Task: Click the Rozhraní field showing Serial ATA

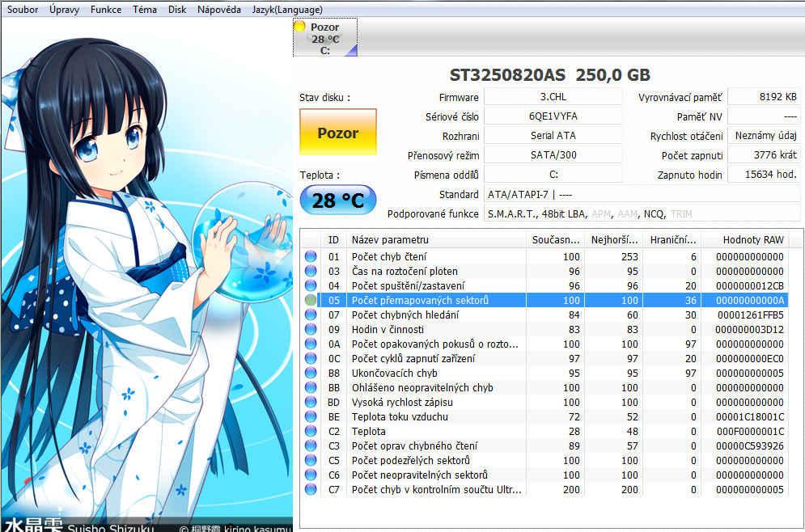Action: tap(553, 136)
